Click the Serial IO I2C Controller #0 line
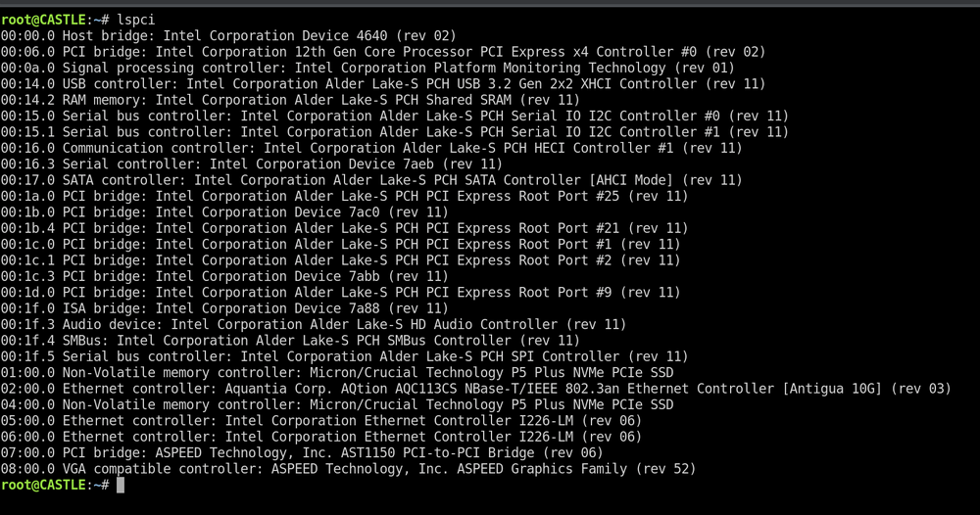The height and width of the screenshot is (515, 980). (394, 117)
